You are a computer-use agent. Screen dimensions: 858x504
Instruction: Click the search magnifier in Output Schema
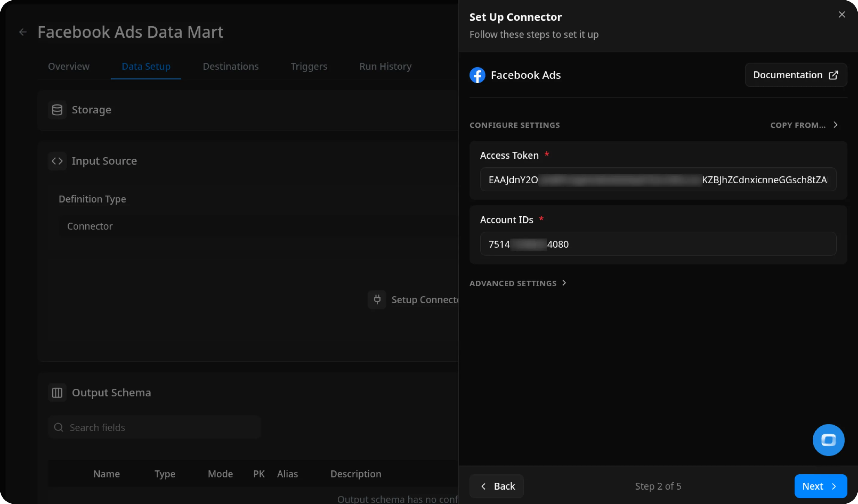click(x=59, y=427)
